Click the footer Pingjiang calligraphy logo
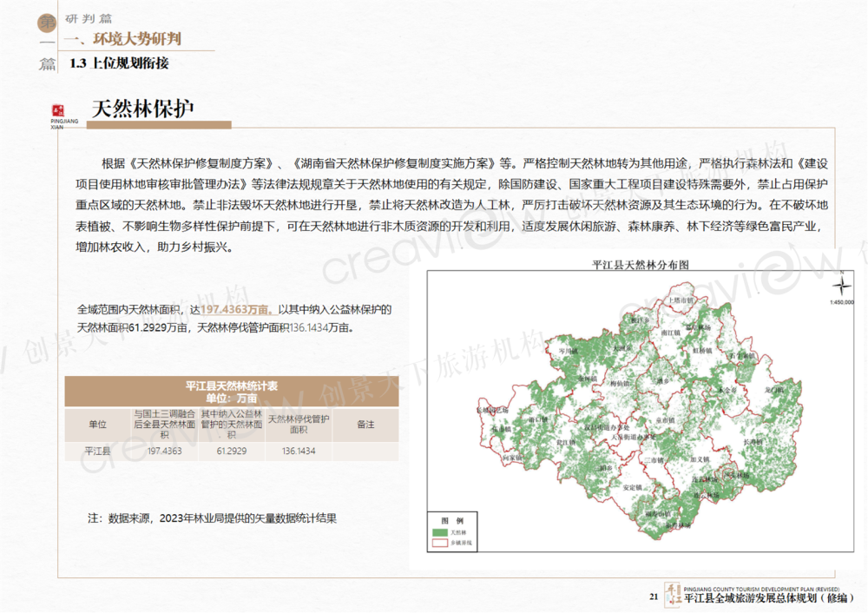The image size is (868, 613). (672, 594)
